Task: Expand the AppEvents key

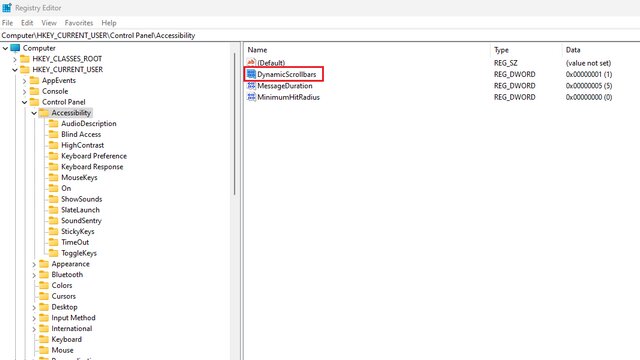Action: (24, 81)
